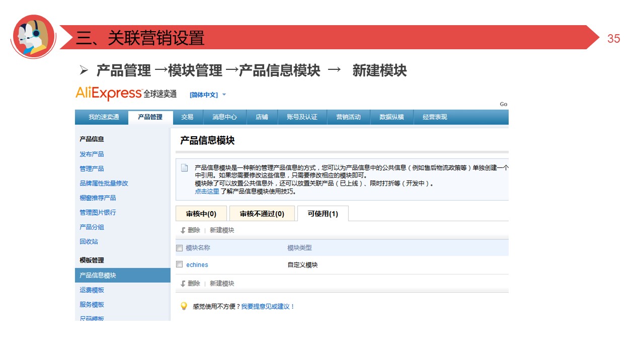This screenshot has width=644, height=362.
Task: Click the document icon in info box
Action: pyautogui.click(x=185, y=168)
